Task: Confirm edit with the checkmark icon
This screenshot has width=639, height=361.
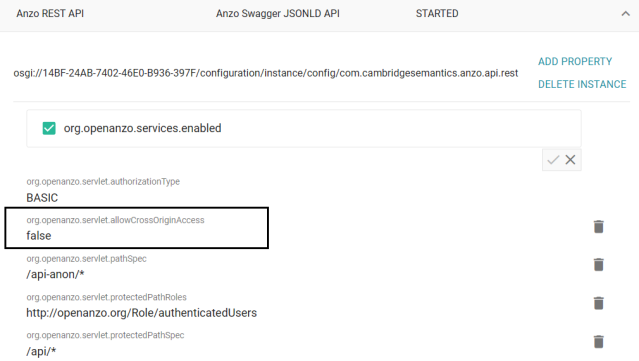Action: tap(553, 160)
